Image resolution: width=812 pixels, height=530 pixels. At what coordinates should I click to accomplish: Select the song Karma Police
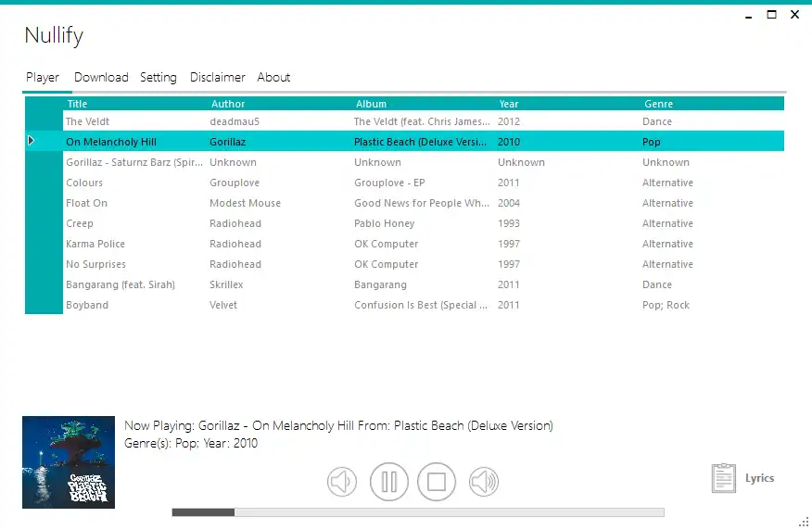point(95,244)
